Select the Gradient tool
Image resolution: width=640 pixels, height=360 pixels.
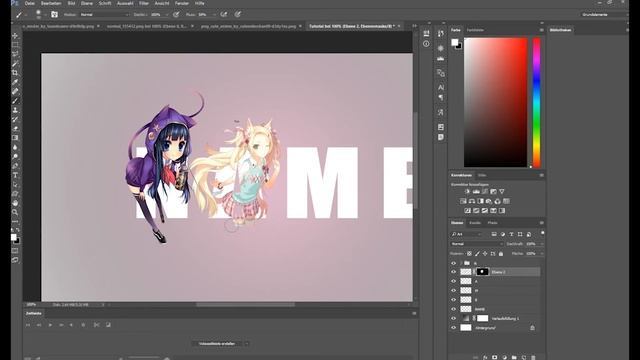coord(15,138)
